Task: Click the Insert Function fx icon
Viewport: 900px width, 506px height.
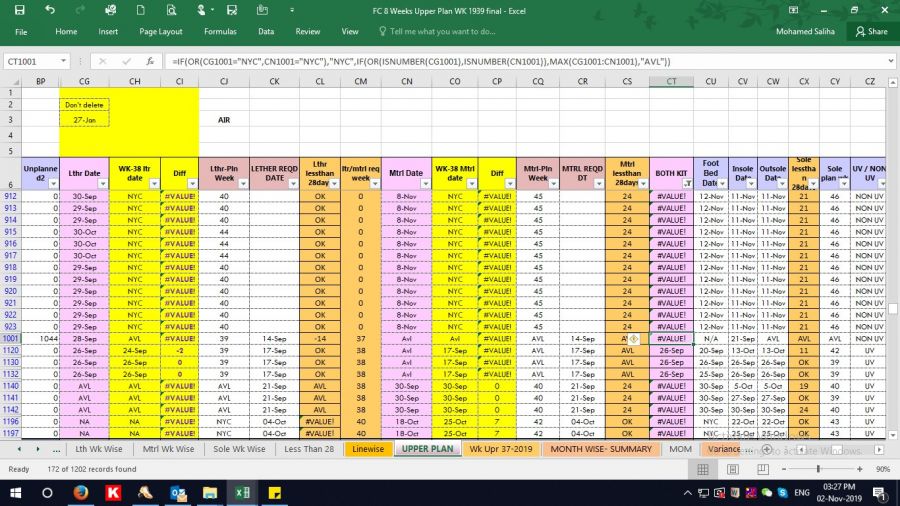Action: [x=150, y=61]
